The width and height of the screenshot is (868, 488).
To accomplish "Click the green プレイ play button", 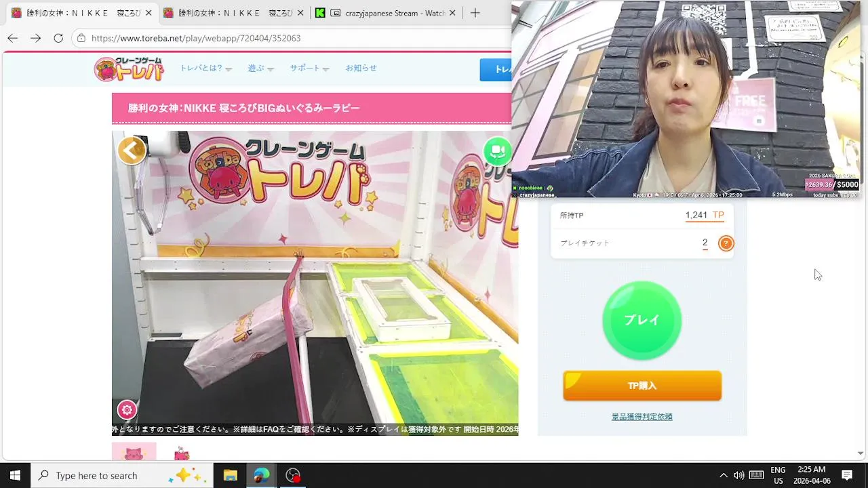I will pos(642,320).
